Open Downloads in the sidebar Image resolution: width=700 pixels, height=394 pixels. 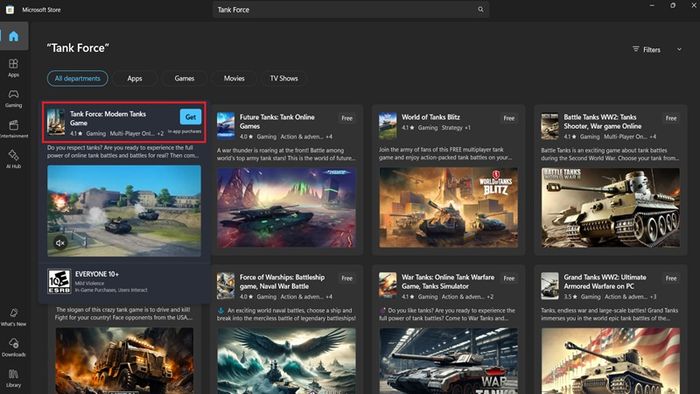[x=13, y=348]
